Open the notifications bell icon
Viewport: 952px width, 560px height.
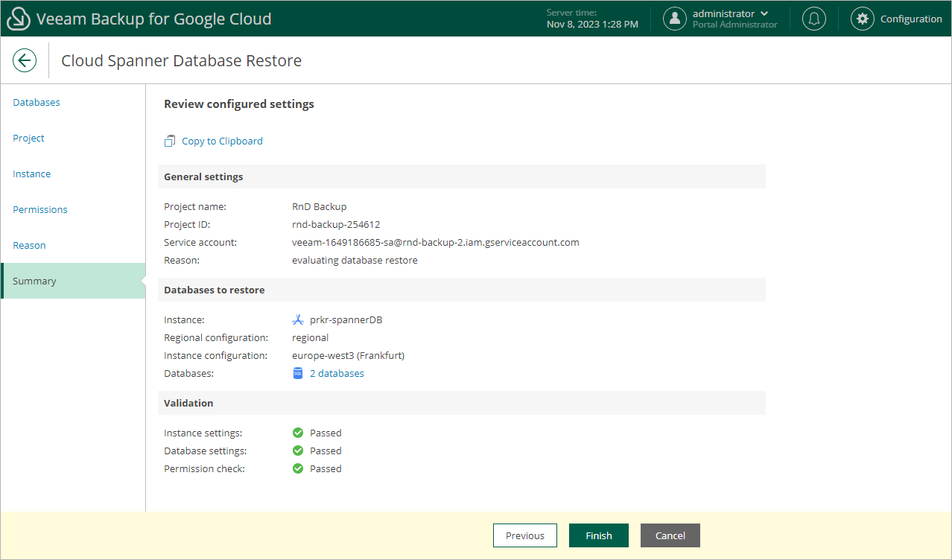tap(813, 19)
